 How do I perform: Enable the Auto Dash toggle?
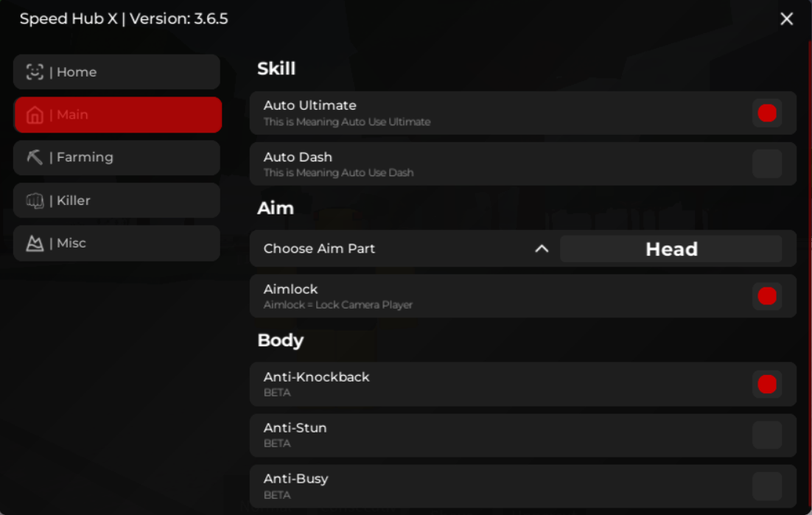point(766,164)
